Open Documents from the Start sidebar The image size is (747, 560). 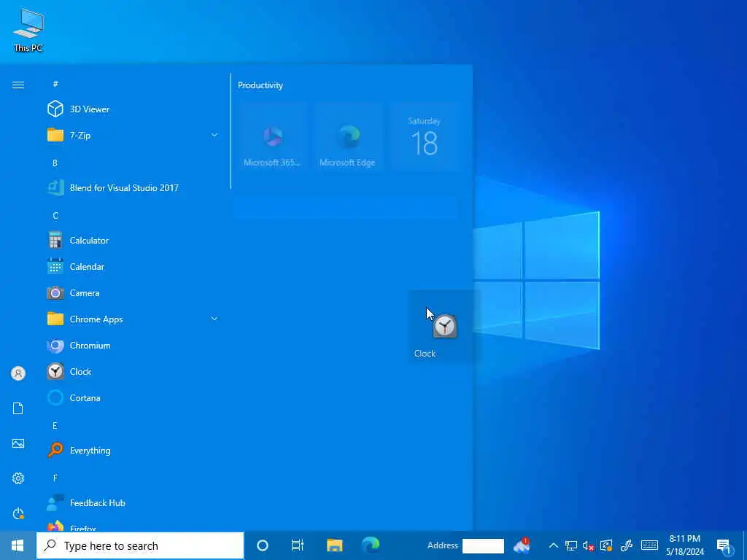(18, 408)
